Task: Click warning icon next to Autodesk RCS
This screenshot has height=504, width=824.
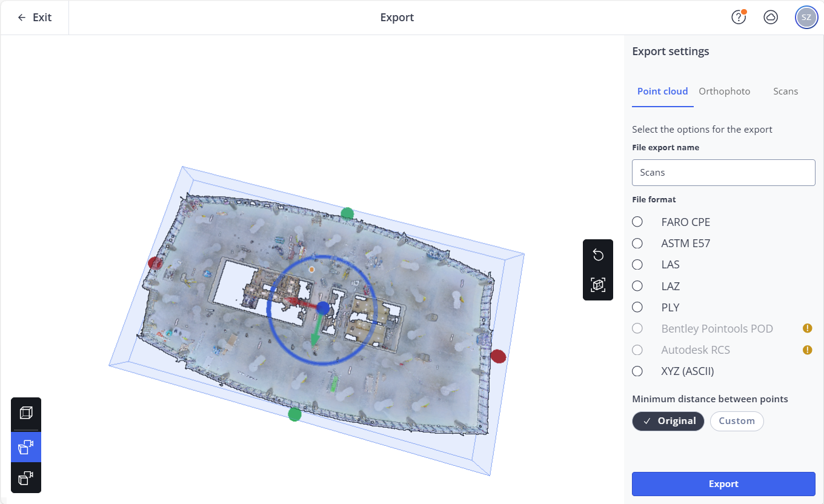Action: 807,350
